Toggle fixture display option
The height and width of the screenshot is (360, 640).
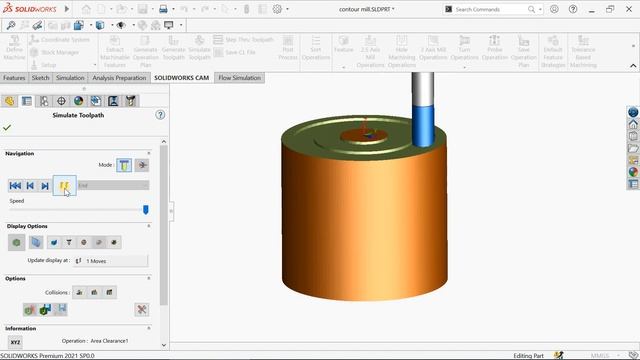[x=84, y=242]
